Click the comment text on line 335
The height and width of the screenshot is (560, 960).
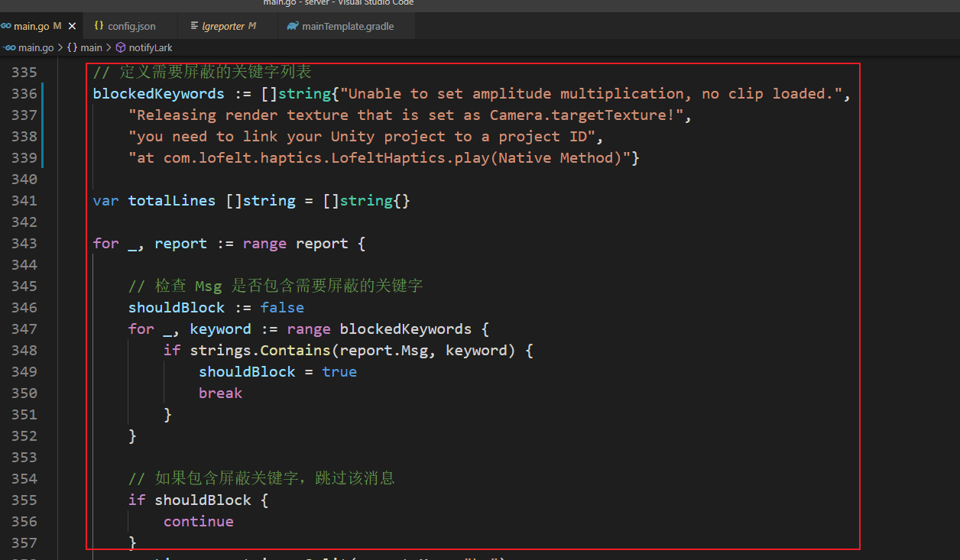pyautogui.click(x=203, y=73)
